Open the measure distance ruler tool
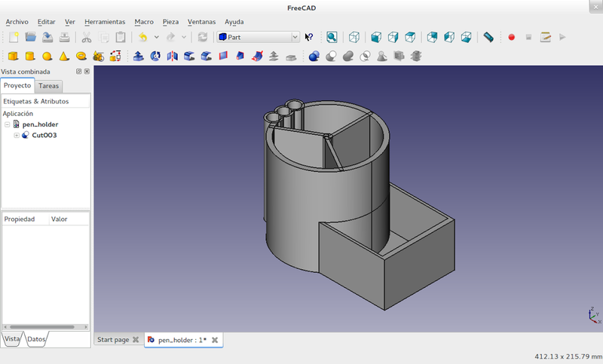This screenshot has height=364, width=603. click(x=488, y=37)
